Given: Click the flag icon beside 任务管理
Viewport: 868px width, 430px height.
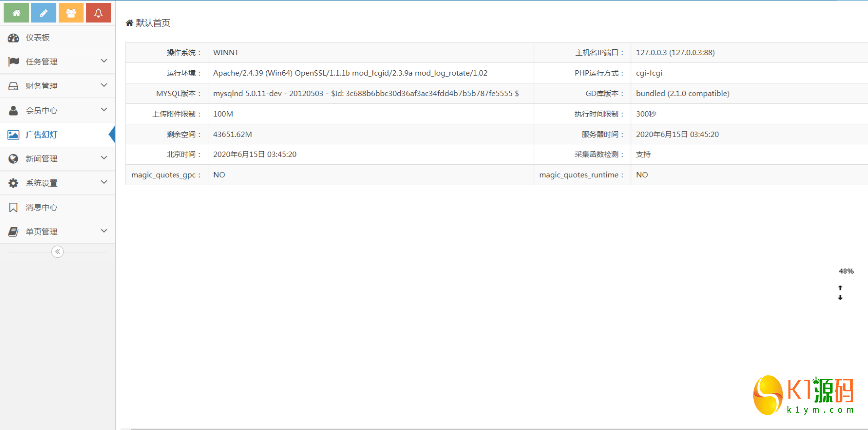Looking at the screenshot, I should tap(13, 62).
